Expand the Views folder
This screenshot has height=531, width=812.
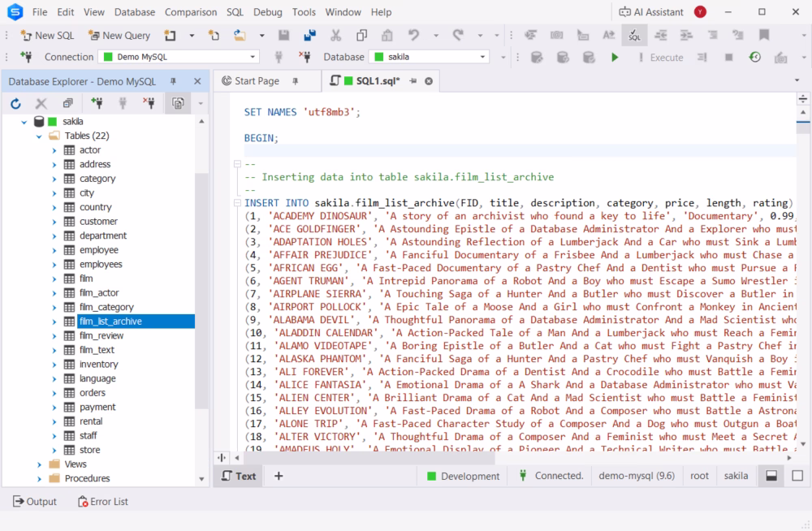(x=39, y=464)
